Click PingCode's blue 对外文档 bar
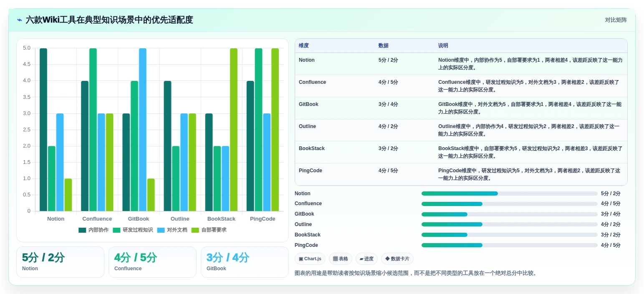 click(267, 162)
